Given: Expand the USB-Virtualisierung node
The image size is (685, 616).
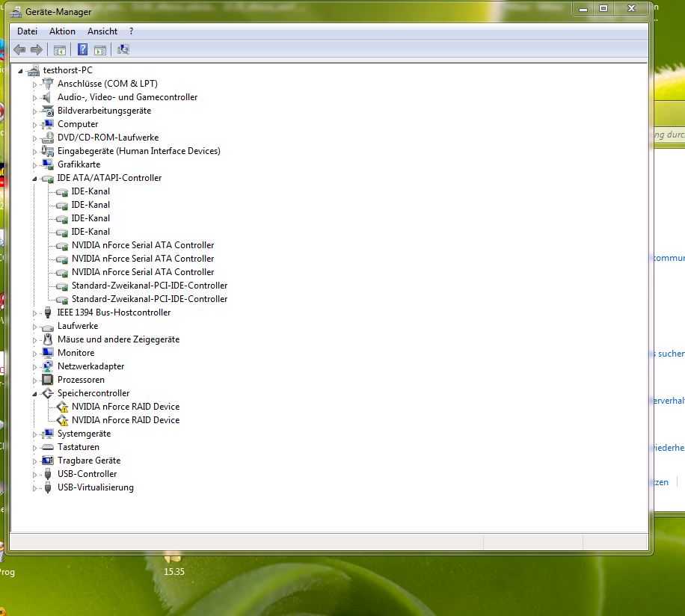Looking at the screenshot, I should [34, 488].
